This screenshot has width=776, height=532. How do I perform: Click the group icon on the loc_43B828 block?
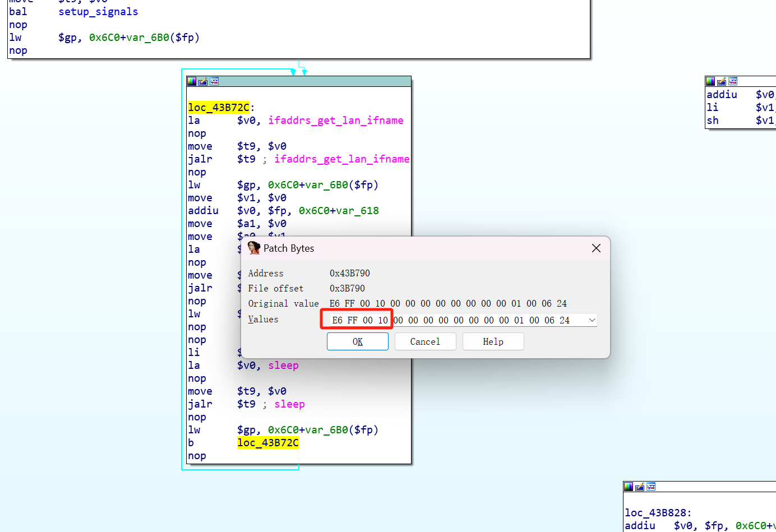tap(651, 487)
